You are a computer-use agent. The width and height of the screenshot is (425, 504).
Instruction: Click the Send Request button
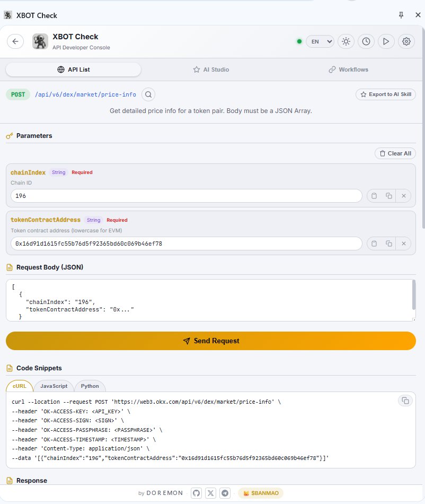click(x=211, y=341)
